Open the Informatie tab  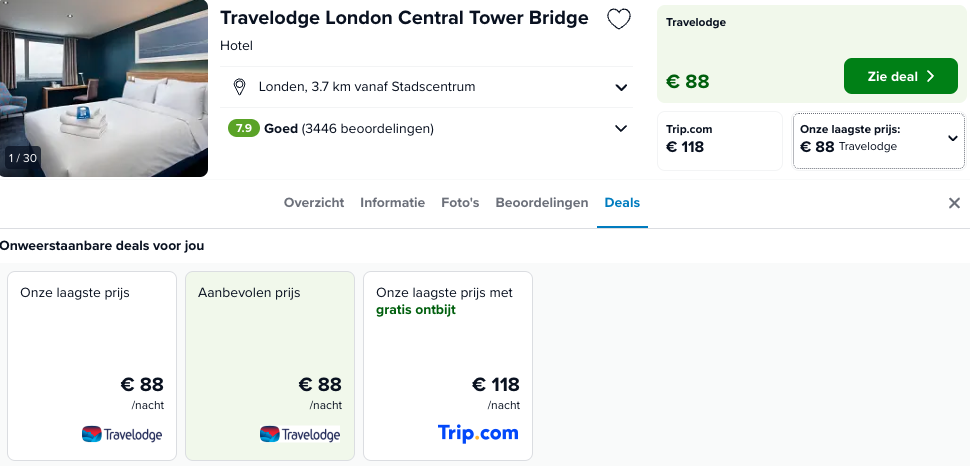[x=393, y=202]
